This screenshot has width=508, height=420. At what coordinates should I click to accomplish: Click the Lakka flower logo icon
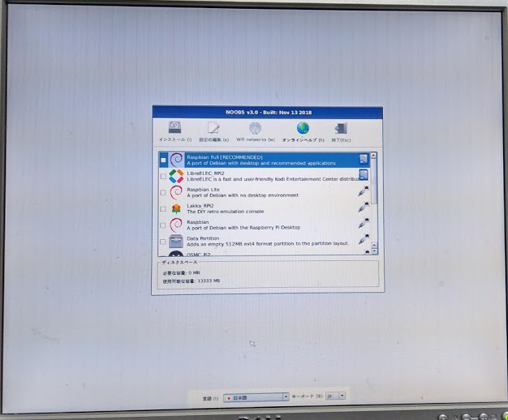click(x=176, y=208)
